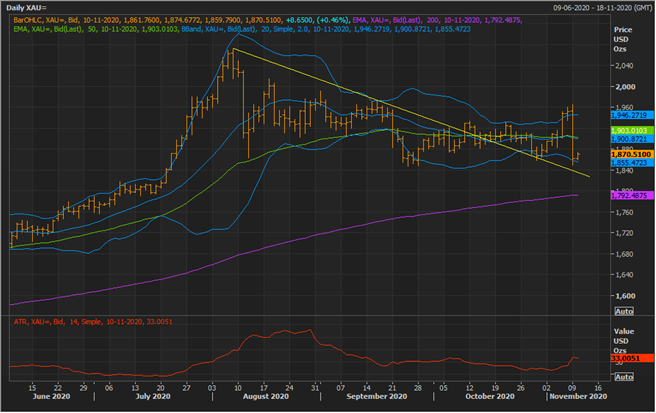The image size is (656, 413).
Task: Click the November 2020 month label
Action: click(578, 396)
